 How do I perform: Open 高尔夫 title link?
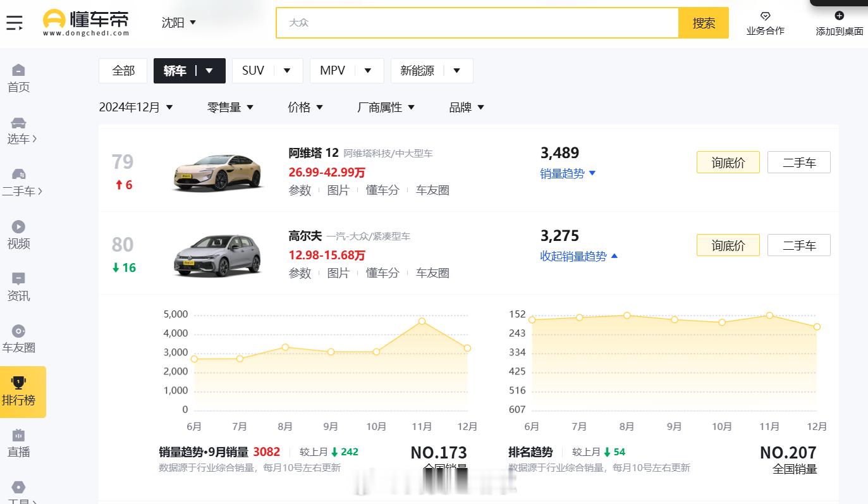pyautogui.click(x=305, y=236)
